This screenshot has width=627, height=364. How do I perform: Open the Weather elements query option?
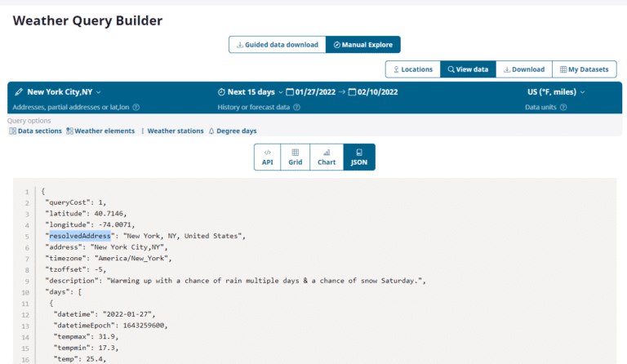pyautogui.click(x=100, y=131)
